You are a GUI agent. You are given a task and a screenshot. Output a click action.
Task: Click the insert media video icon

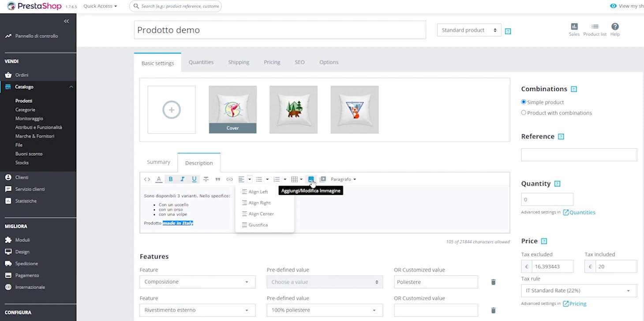[322, 179]
